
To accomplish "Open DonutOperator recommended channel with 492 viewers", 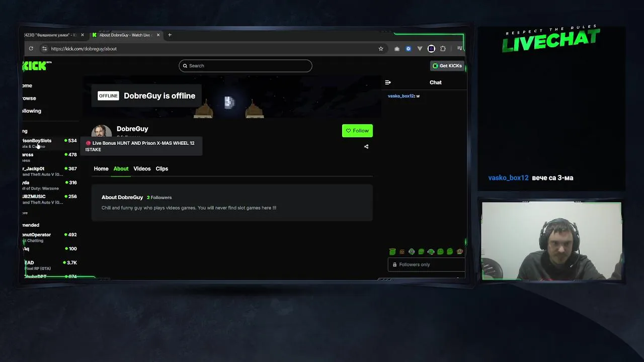I will (x=50, y=237).
